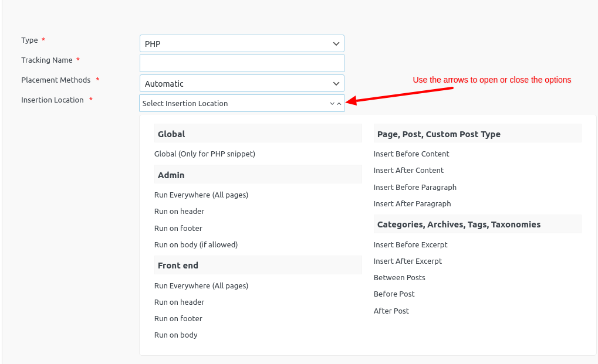Select Run on body (if allowed)

194,244
